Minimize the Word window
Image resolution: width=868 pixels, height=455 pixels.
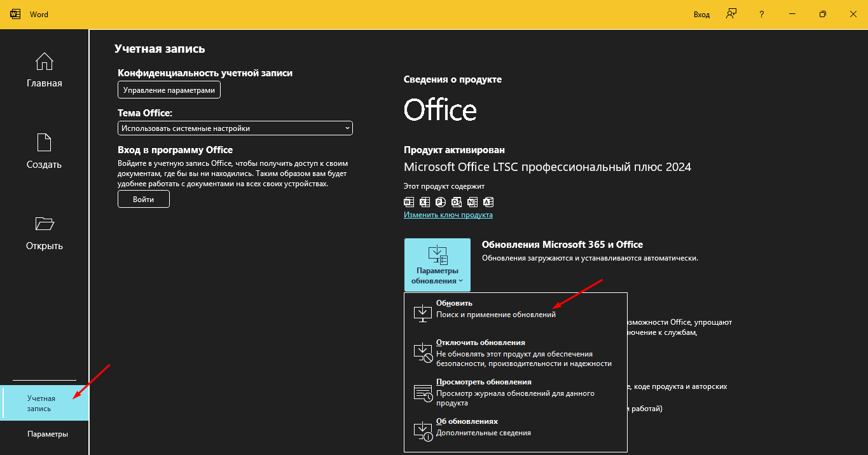[x=792, y=14]
